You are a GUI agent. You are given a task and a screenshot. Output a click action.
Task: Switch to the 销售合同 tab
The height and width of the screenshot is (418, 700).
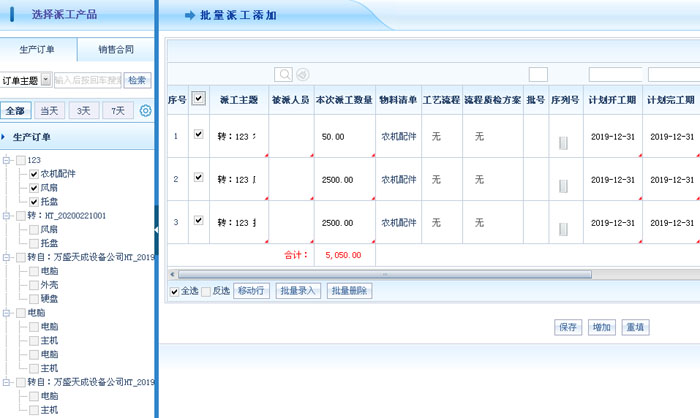click(116, 49)
